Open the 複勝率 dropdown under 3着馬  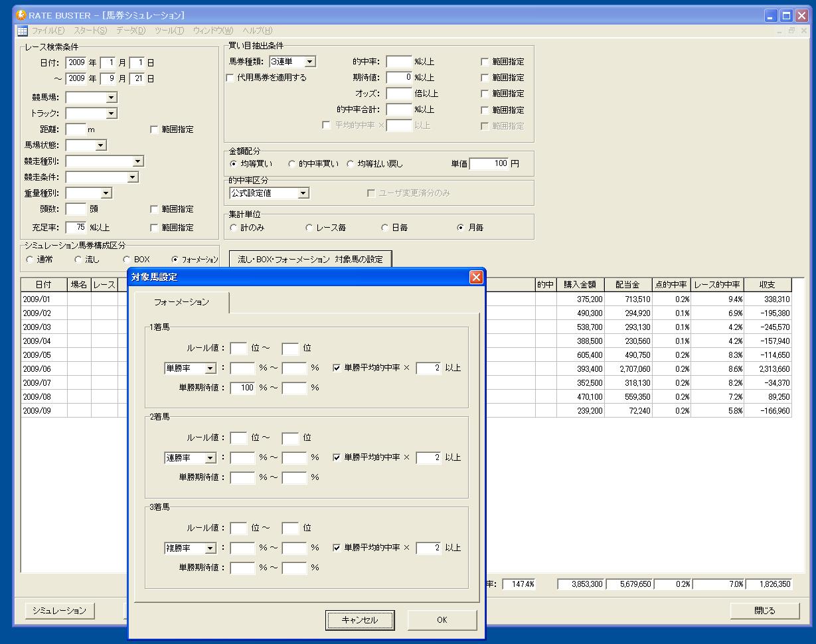pyautogui.click(x=210, y=548)
